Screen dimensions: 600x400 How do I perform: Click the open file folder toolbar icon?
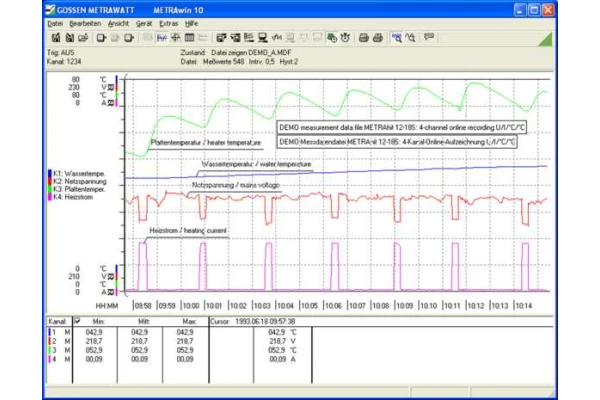[x=83, y=38]
